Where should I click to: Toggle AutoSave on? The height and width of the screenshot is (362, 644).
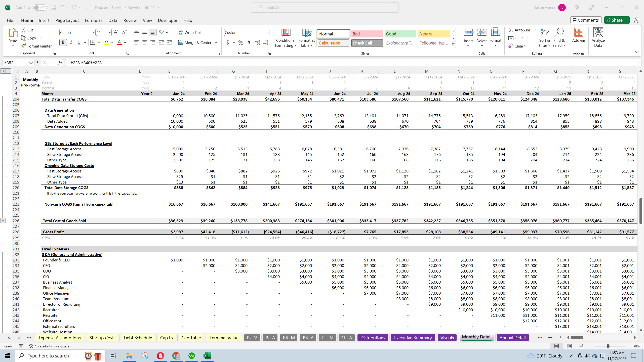tap(39, 8)
